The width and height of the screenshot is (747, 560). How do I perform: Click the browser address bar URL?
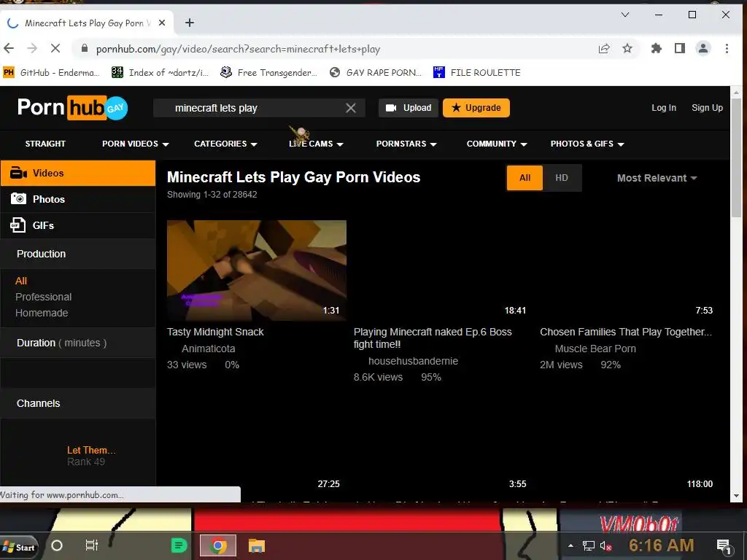pyautogui.click(x=239, y=49)
